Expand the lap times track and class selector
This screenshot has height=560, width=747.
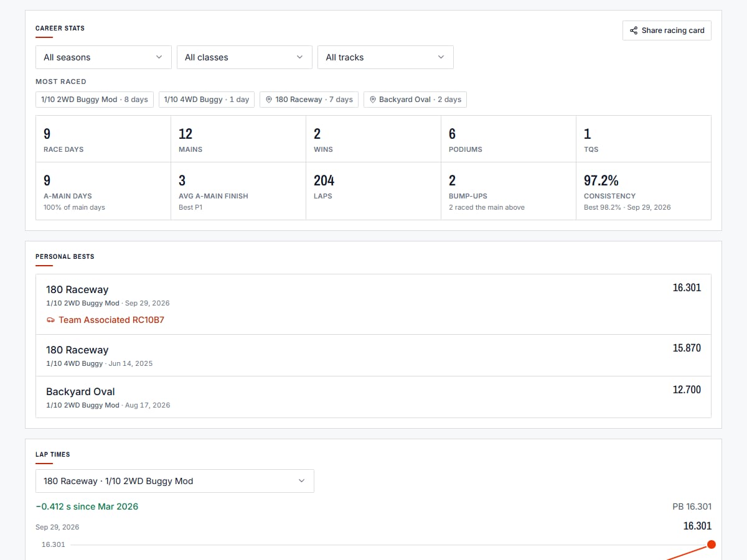pos(175,481)
